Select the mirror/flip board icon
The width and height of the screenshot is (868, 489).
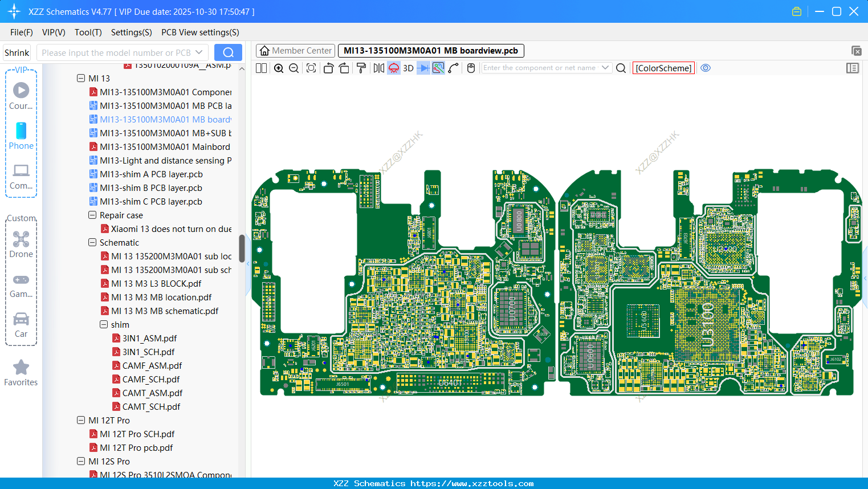click(378, 68)
